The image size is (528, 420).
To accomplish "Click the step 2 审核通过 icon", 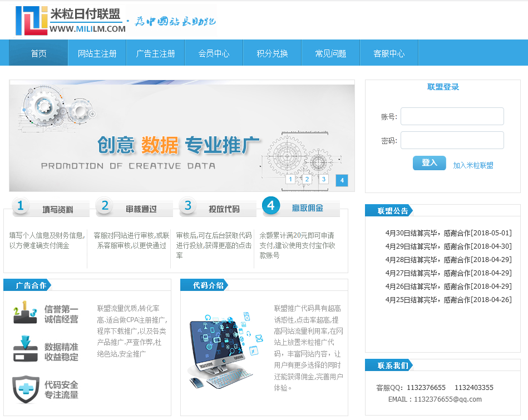I will [105, 206].
